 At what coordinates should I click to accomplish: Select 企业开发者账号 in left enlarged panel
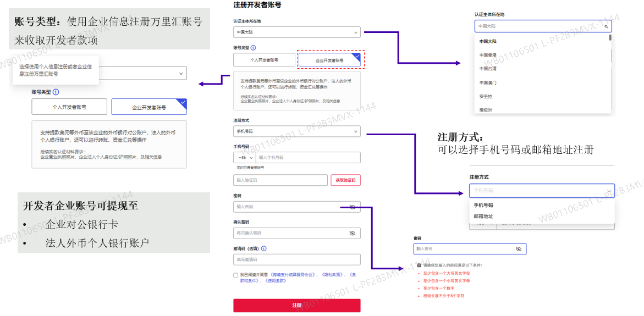coord(149,107)
